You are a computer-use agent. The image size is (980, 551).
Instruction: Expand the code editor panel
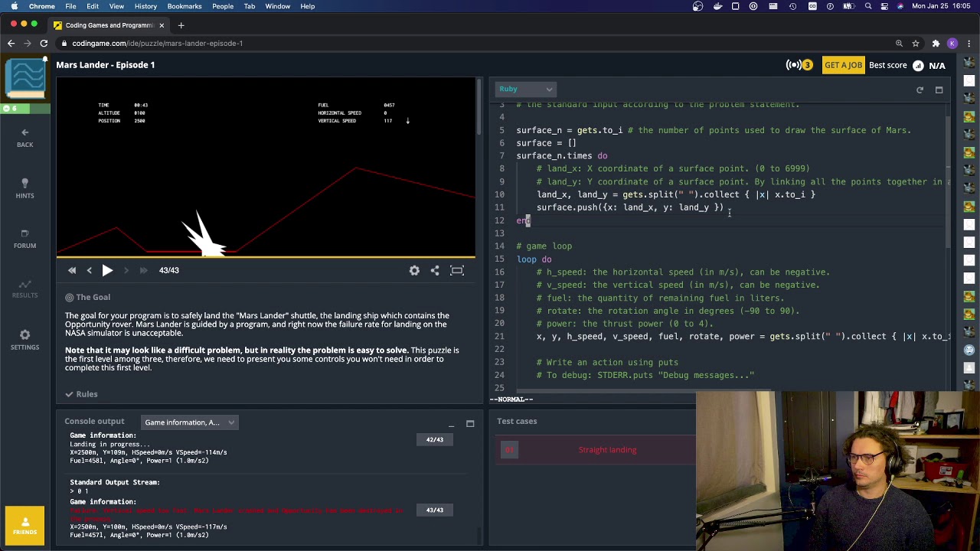[x=939, y=90]
